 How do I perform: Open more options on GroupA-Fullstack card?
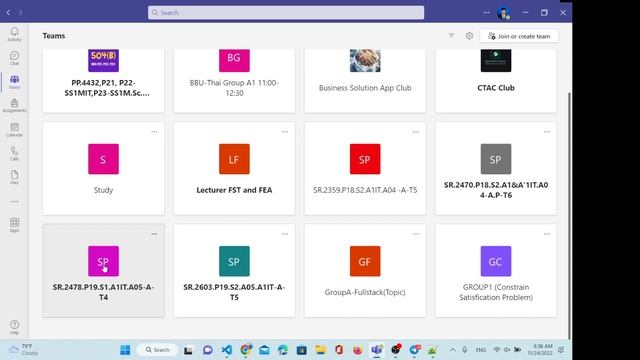(x=416, y=234)
